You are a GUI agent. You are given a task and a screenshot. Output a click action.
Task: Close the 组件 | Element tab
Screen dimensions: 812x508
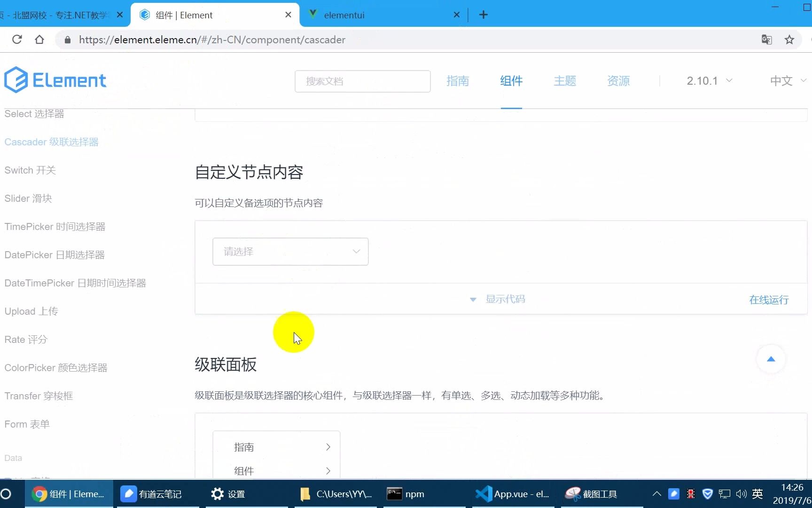tap(288, 15)
